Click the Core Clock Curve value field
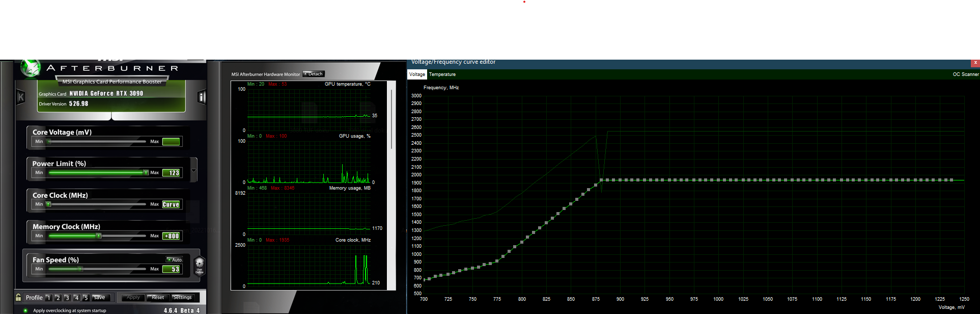The width and height of the screenshot is (980, 314). 171,204
